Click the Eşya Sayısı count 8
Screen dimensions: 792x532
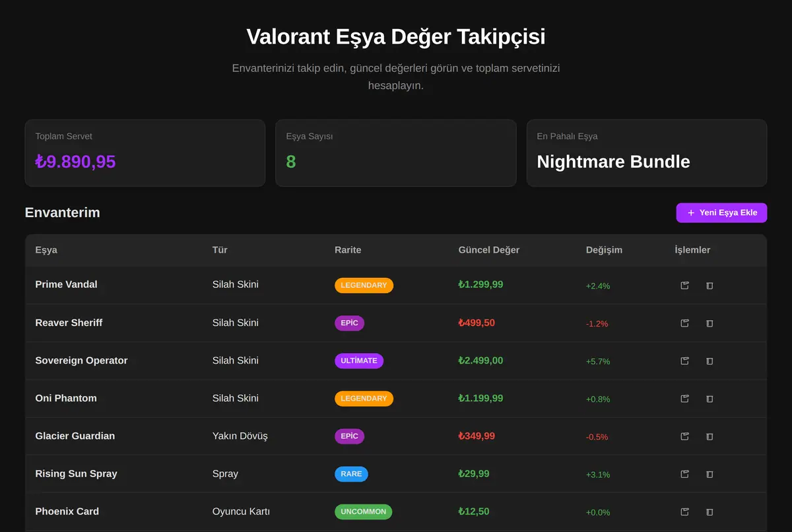(x=291, y=162)
